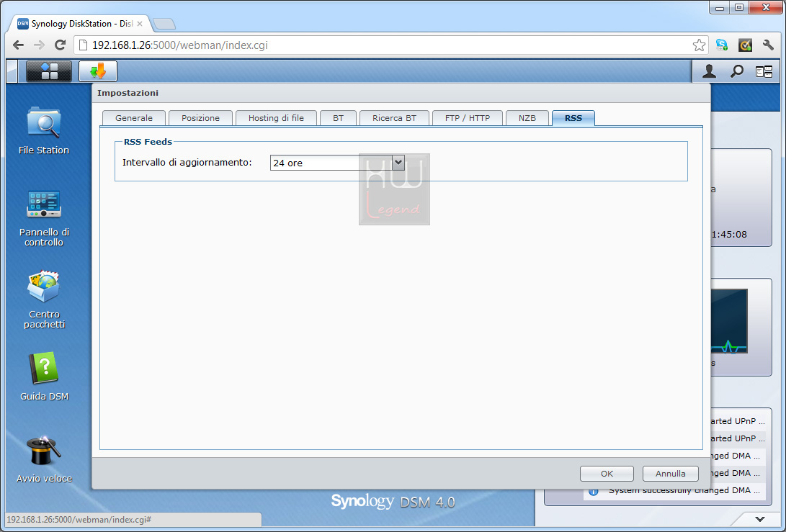The width and height of the screenshot is (786, 532).
Task: Confirm settings with OK button
Action: click(607, 474)
